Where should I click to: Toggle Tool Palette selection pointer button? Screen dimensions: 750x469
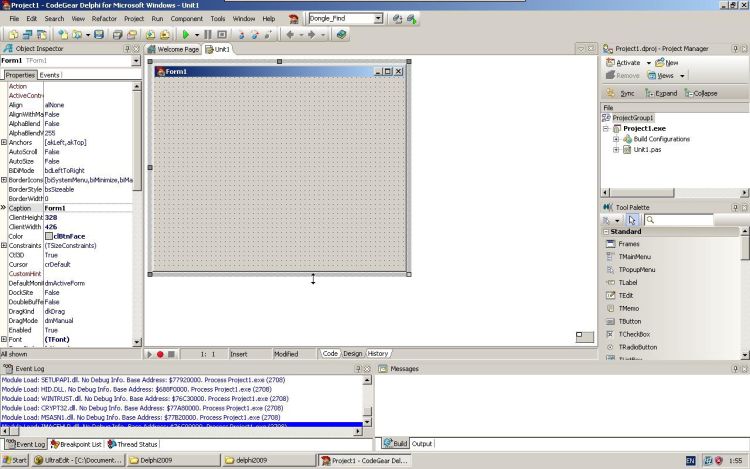coord(632,220)
